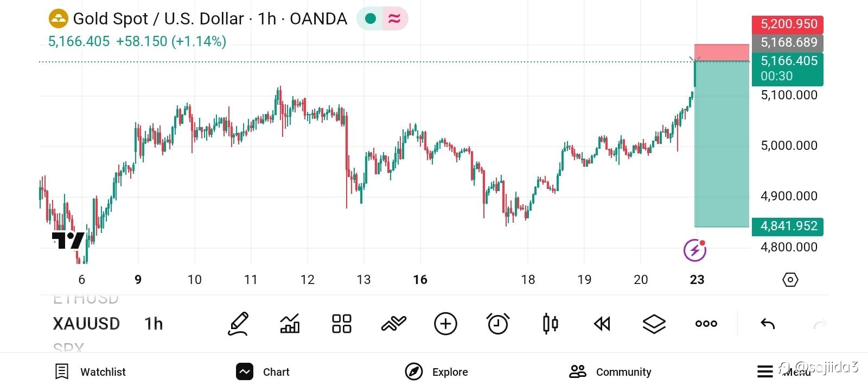Undo the last chart action
868x391 pixels.
point(768,324)
